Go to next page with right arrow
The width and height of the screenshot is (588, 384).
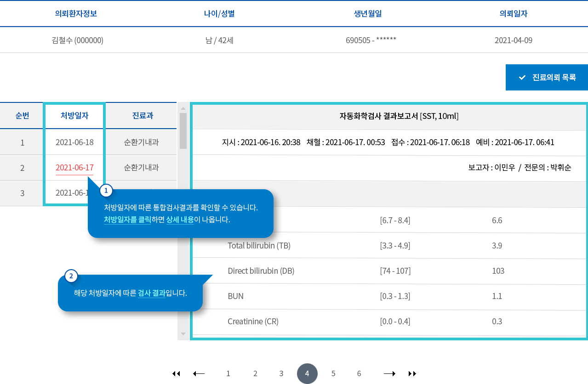click(389, 373)
